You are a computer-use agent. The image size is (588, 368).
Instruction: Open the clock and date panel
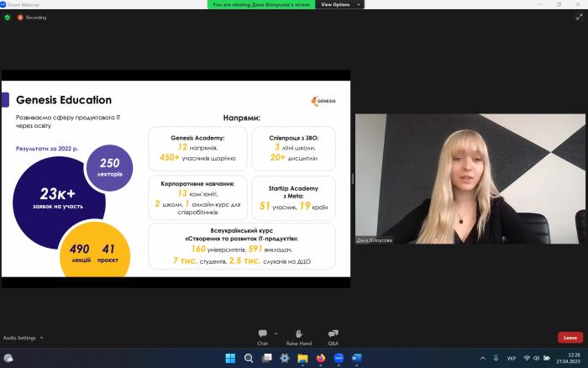[573, 358]
